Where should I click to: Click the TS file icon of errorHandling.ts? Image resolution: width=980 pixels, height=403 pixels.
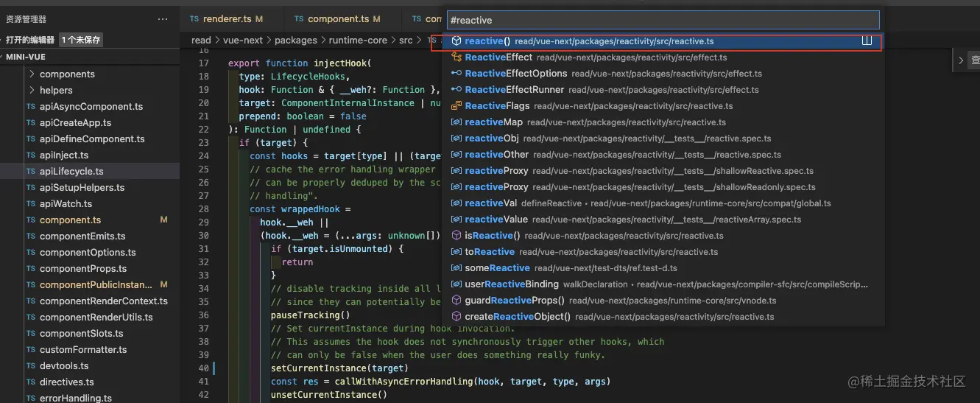tap(31, 398)
